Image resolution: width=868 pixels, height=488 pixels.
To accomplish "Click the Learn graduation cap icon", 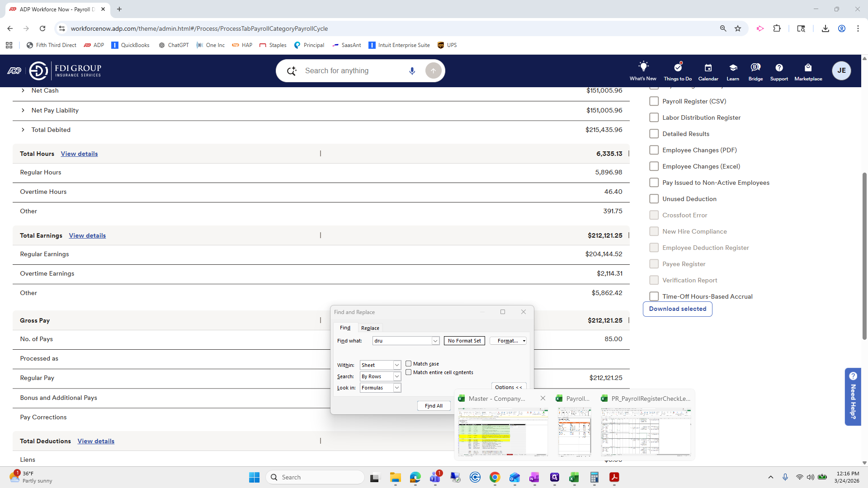I will pyautogui.click(x=733, y=68).
